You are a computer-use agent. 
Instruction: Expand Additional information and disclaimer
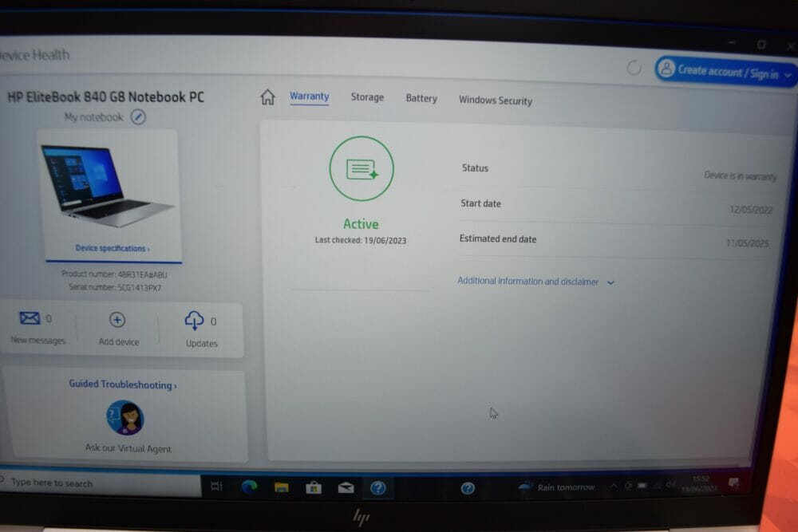(x=536, y=282)
